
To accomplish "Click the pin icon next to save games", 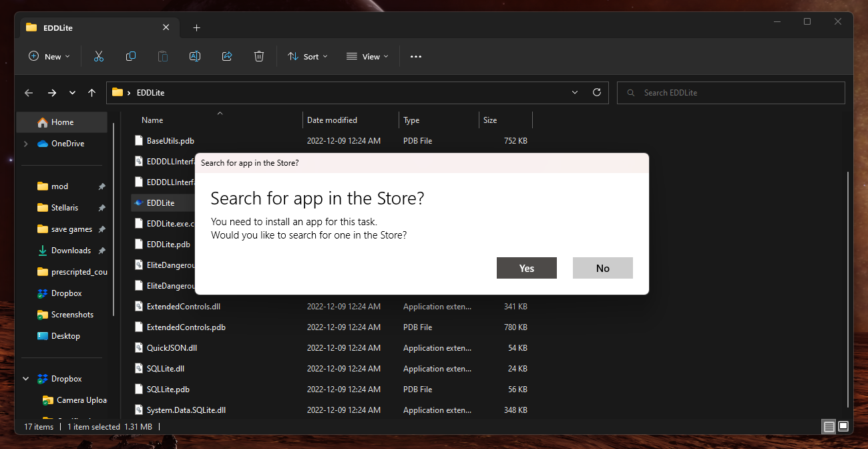I will pyautogui.click(x=101, y=229).
